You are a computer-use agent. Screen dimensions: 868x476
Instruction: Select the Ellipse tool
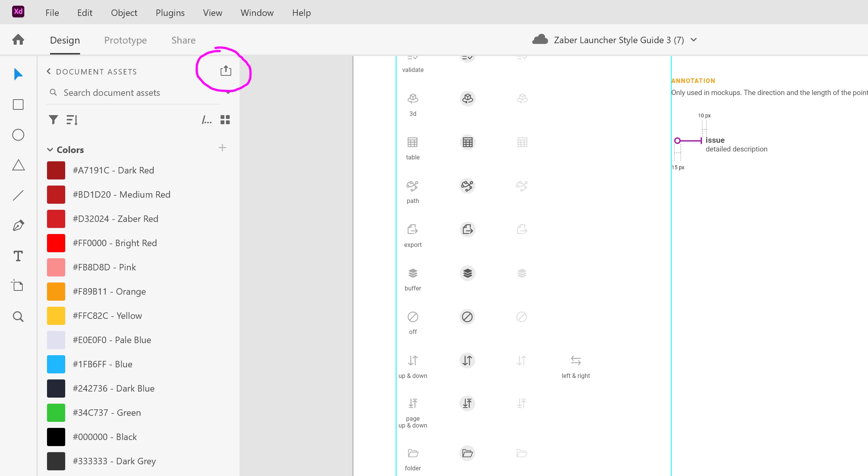tap(18, 135)
